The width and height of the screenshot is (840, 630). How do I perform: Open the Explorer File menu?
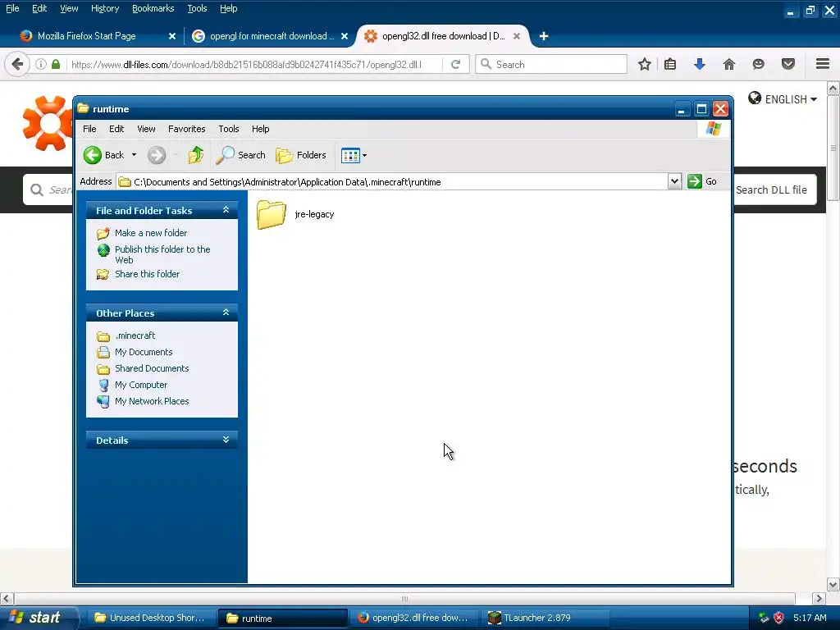pyautogui.click(x=89, y=129)
